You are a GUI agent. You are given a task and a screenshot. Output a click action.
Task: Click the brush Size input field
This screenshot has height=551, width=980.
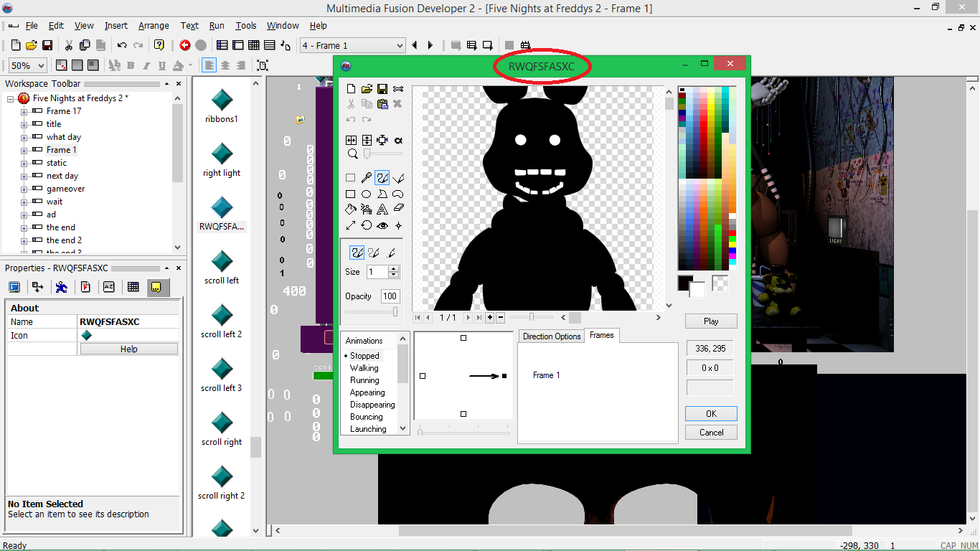[x=377, y=272]
